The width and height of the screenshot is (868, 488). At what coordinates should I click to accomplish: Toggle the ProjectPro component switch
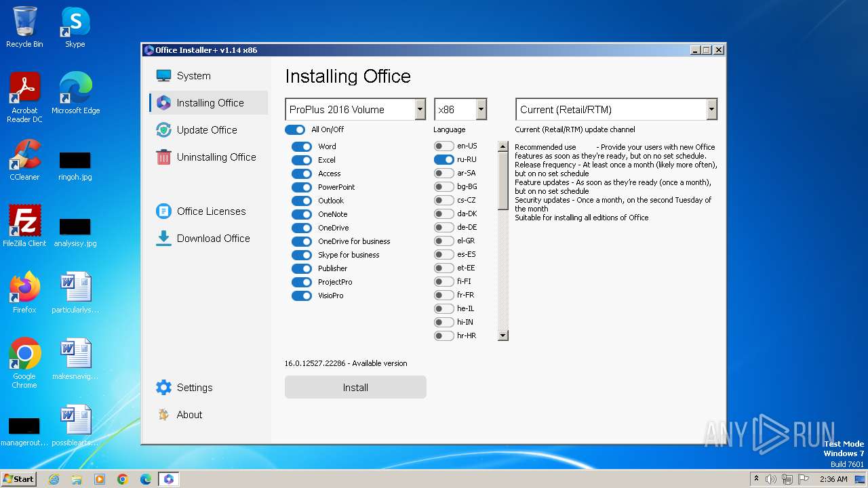coord(302,282)
